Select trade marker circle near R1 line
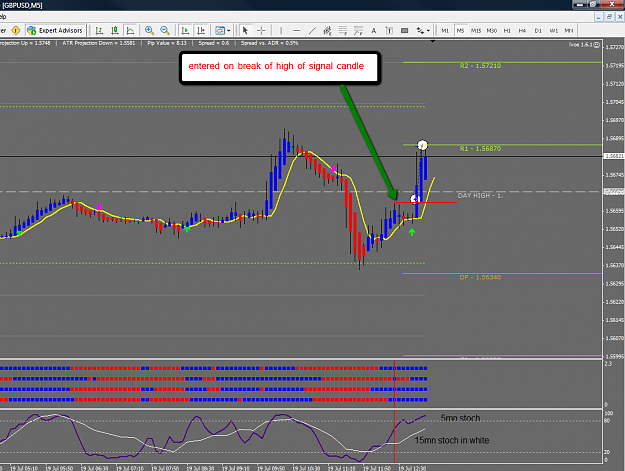The image size is (625, 471). coord(422,145)
